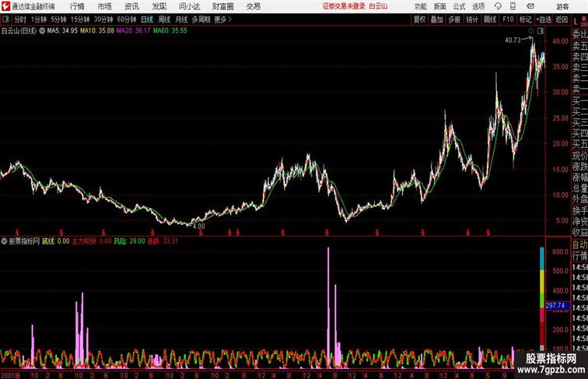Switch to the 分时 period tab
The height and width of the screenshot is (379, 588).
tap(20, 19)
